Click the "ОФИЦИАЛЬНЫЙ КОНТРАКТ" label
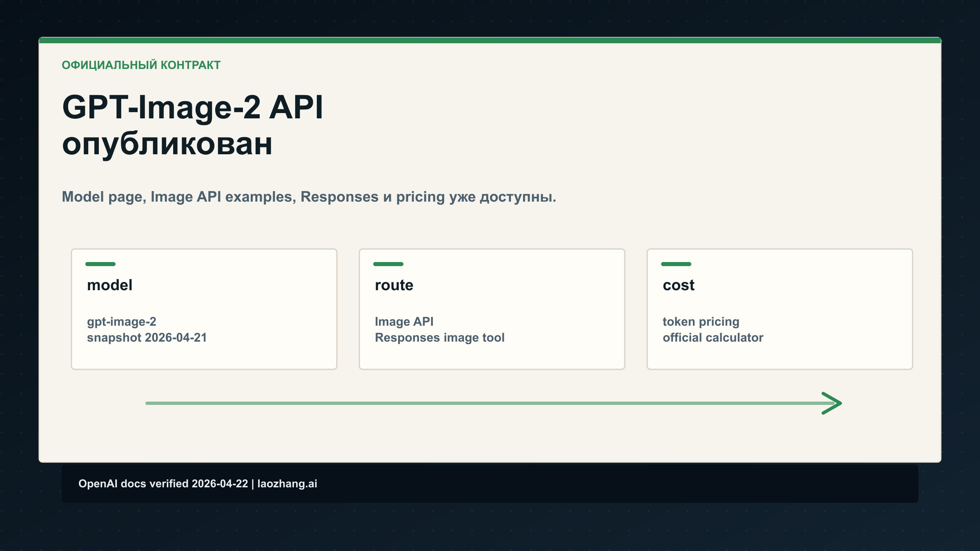 [141, 64]
